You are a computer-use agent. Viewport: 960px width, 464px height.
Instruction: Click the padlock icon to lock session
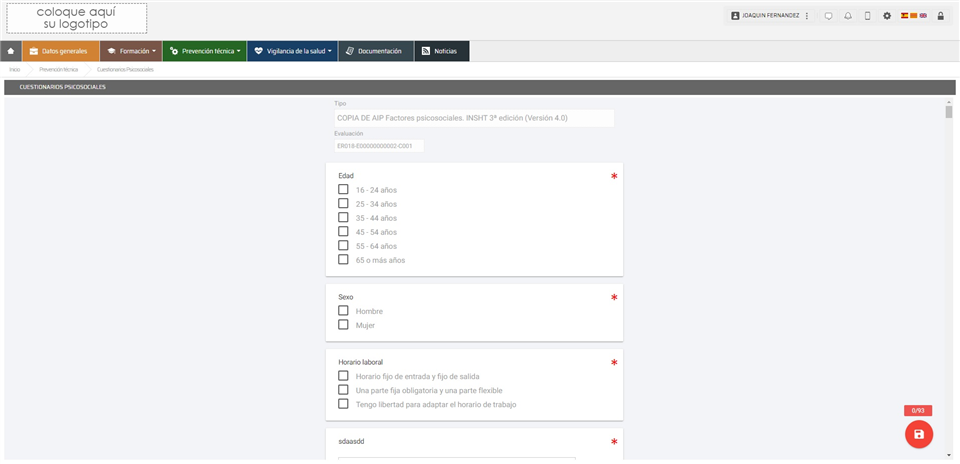[x=940, y=16]
